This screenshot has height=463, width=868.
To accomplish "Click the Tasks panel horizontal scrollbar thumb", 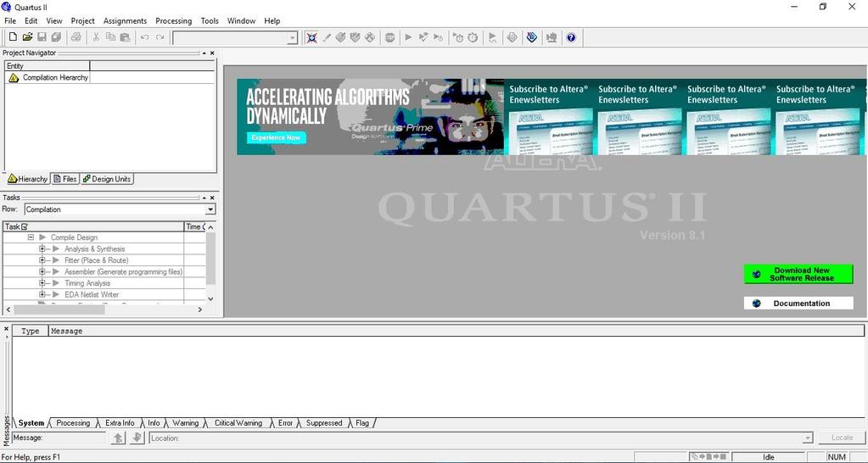I will click(59, 310).
